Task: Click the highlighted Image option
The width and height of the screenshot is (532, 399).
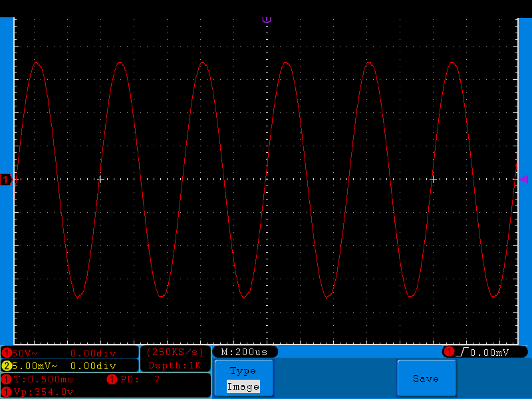Action: [243, 386]
